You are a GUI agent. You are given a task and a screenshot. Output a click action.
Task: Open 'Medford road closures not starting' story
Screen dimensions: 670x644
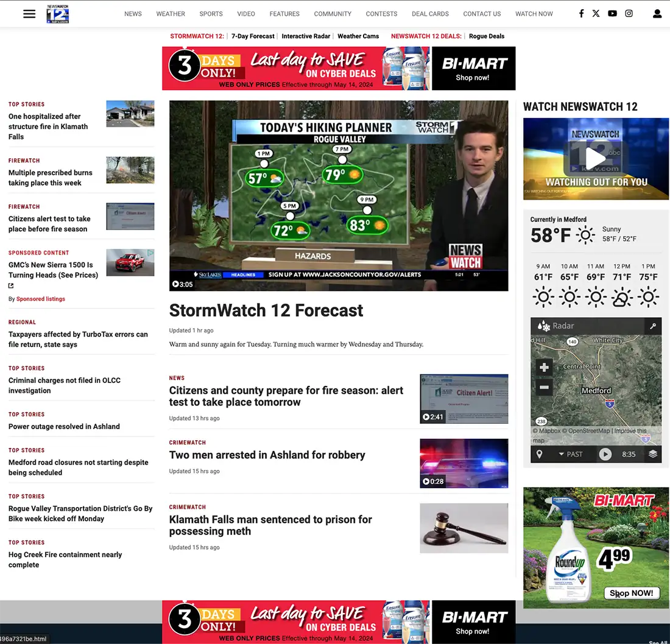pyautogui.click(x=79, y=467)
